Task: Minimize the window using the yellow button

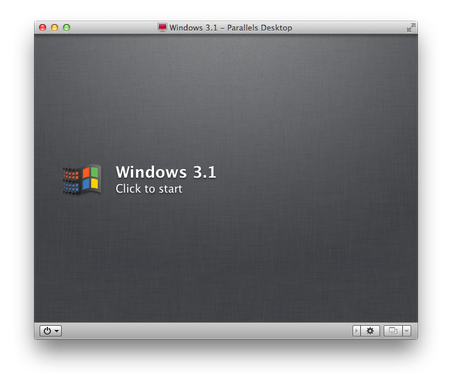Action: click(x=55, y=27)
